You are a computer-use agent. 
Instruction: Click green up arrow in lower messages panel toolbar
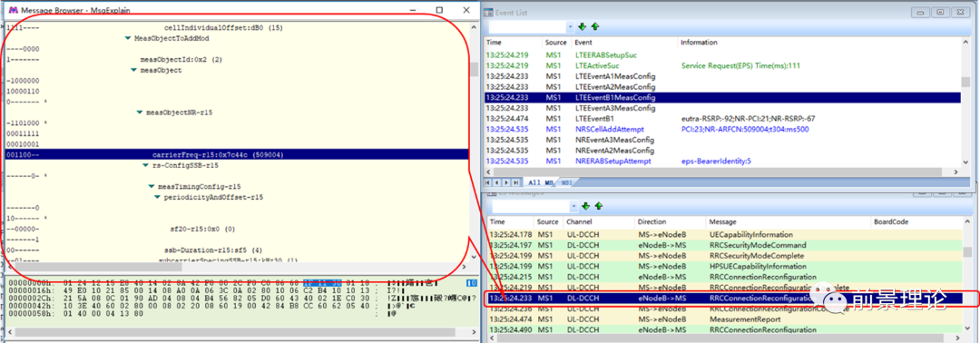pyautogui.click(x=598, y=206)
